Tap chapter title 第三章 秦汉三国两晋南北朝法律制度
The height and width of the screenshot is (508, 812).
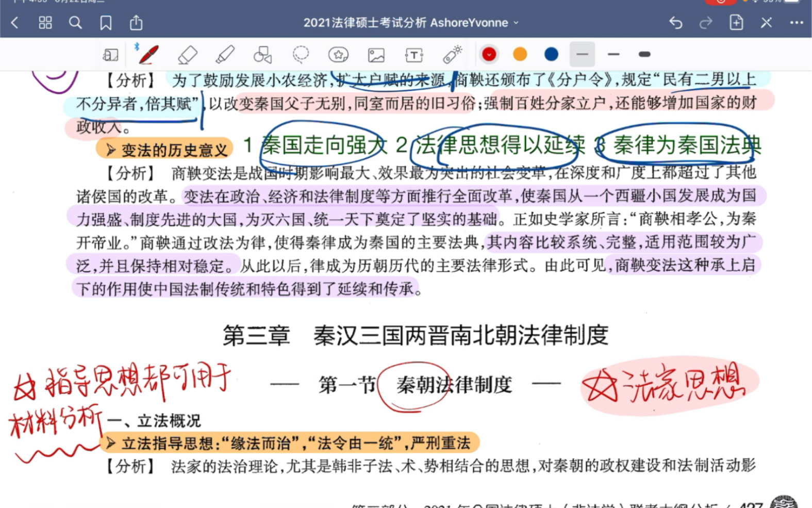click(x=416, y=335)
